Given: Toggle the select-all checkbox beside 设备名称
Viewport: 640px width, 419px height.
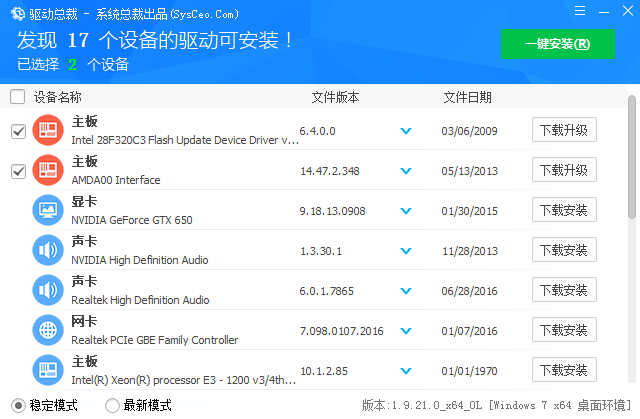Looking at the screenshot, I should [17, 97].
